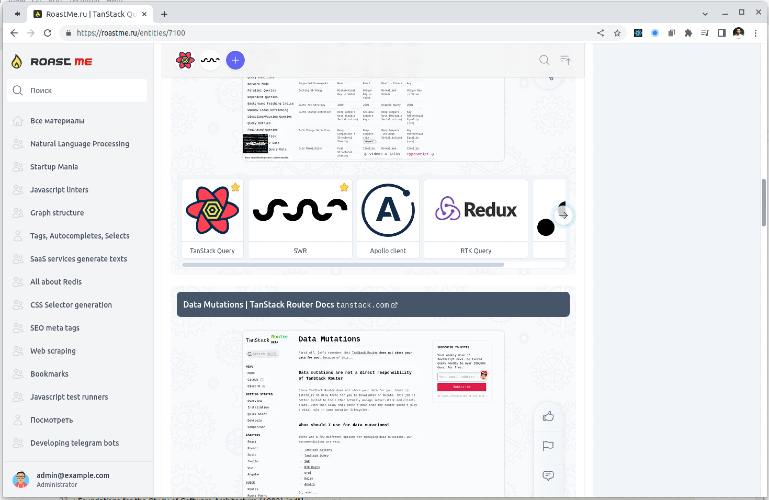
Task: Click the share icon in address bar
Action: pos(600,33)
